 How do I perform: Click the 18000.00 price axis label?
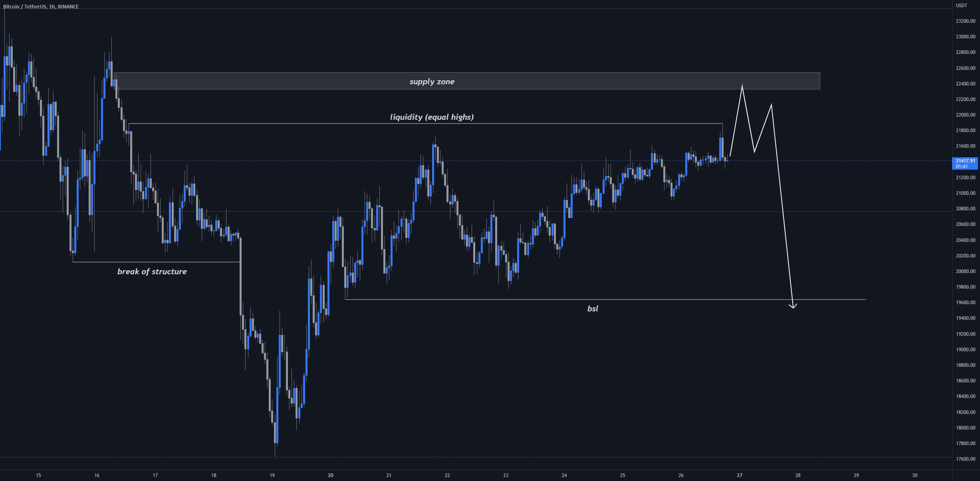click(x=966, y=428)
